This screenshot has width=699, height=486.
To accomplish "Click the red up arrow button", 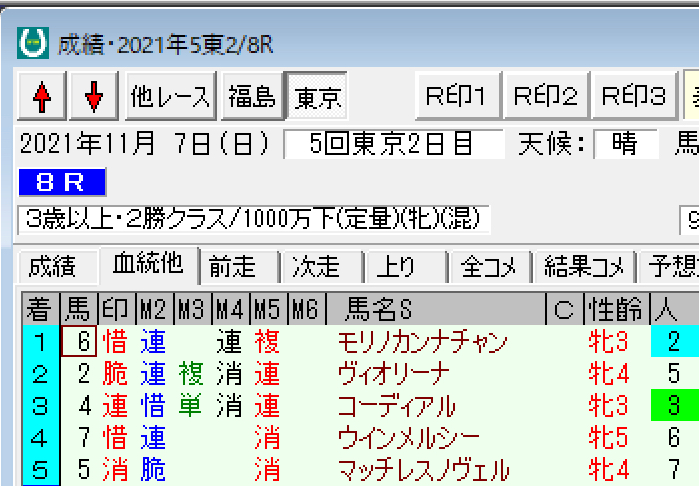I will 42,96.
